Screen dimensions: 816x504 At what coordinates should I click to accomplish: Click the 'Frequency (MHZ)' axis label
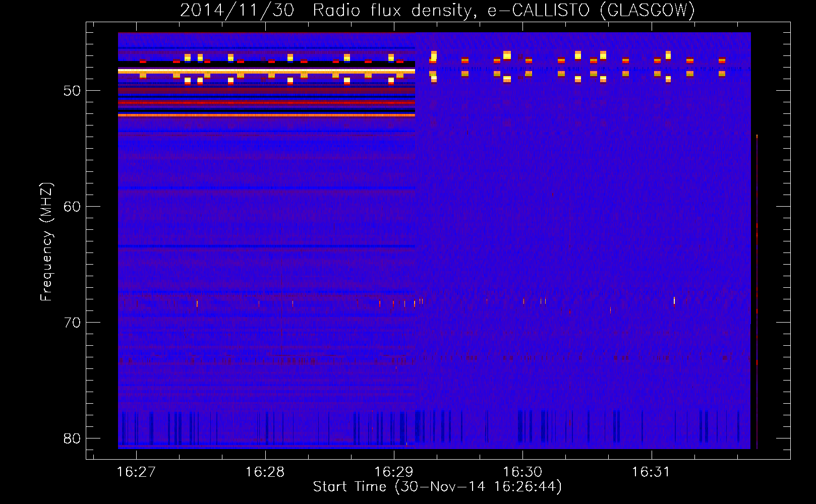(x=46, y=242)
